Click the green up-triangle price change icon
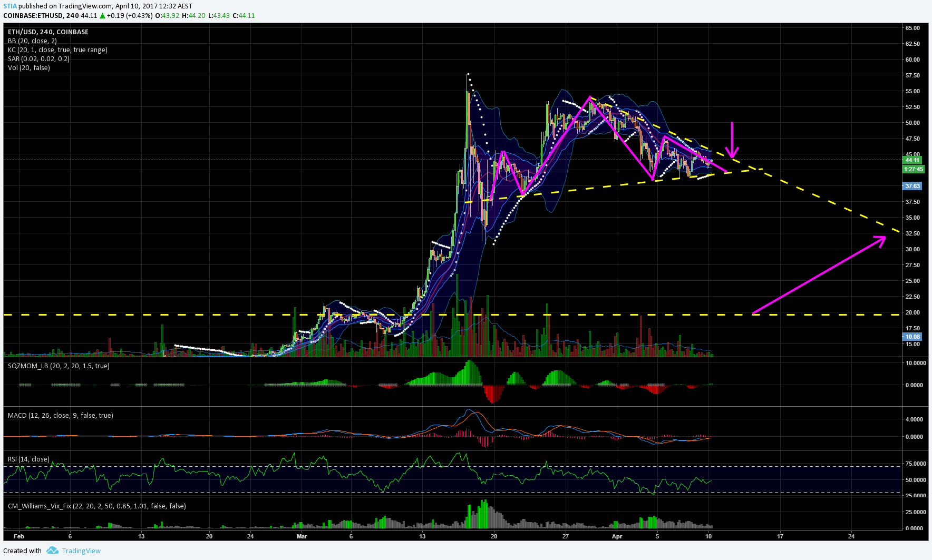The image size is (932, 560). [102, 16]
